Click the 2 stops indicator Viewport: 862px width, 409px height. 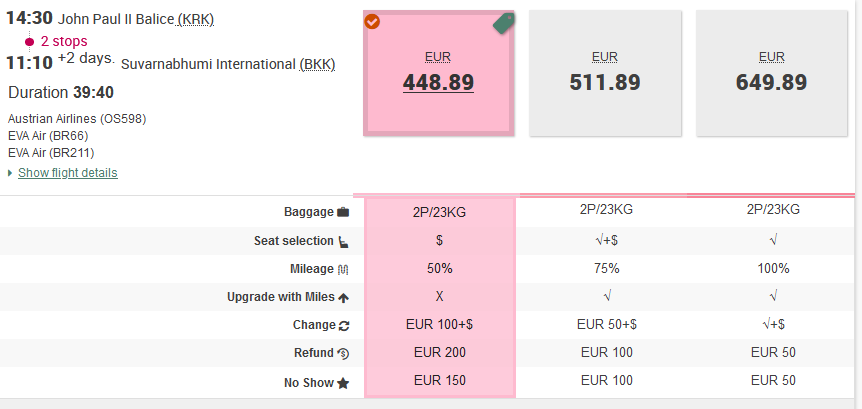pyautogui.click(x=64, y=41)
